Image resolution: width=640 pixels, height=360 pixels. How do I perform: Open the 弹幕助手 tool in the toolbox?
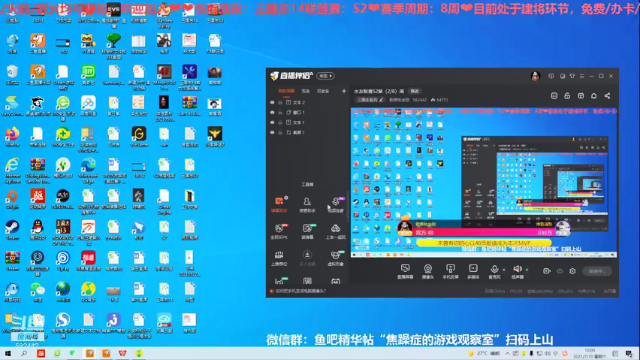point(279,204)
